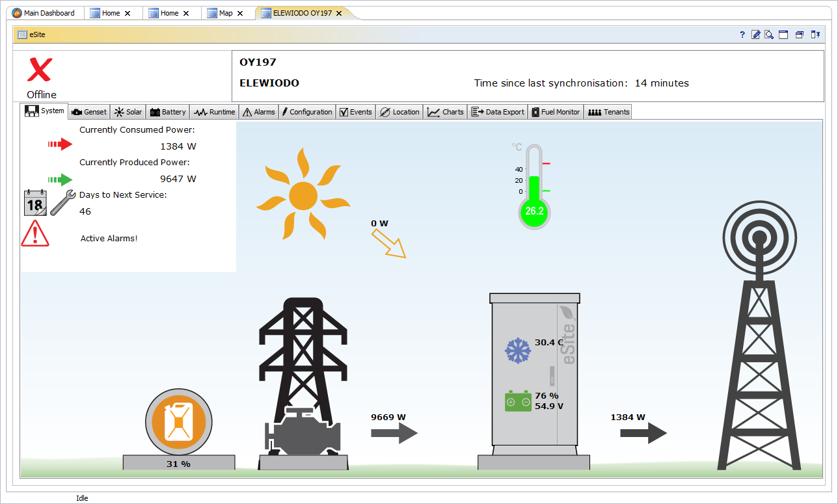Click the help question mark icon
Image resolution: width=838 pixels, height=504 pixels.
[742, 35]
